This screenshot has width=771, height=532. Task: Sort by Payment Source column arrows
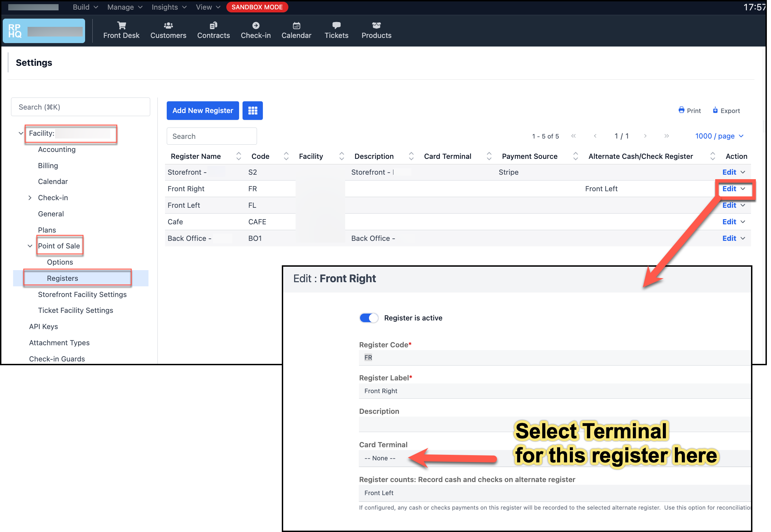pyautogui.click(x=576, y=156)
